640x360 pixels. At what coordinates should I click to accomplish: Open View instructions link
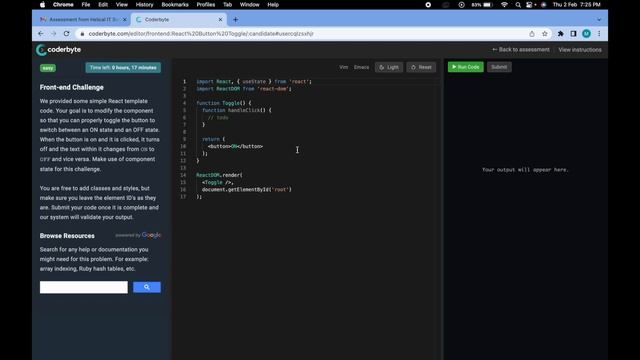tap(580, 50)
